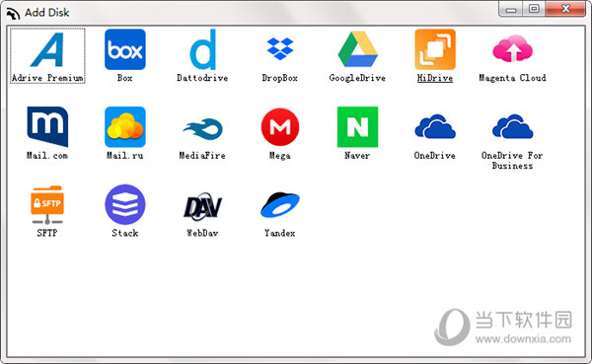Click the 'Magenta Cloud' label
The width and height of the screenshot is (592, 364).
tap(512, 78)
